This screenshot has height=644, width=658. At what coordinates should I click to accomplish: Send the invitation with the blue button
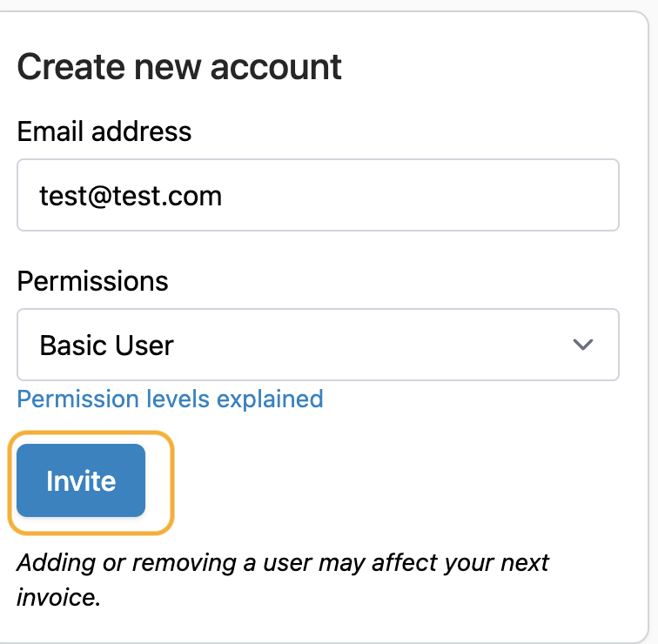tap(81, 480)
